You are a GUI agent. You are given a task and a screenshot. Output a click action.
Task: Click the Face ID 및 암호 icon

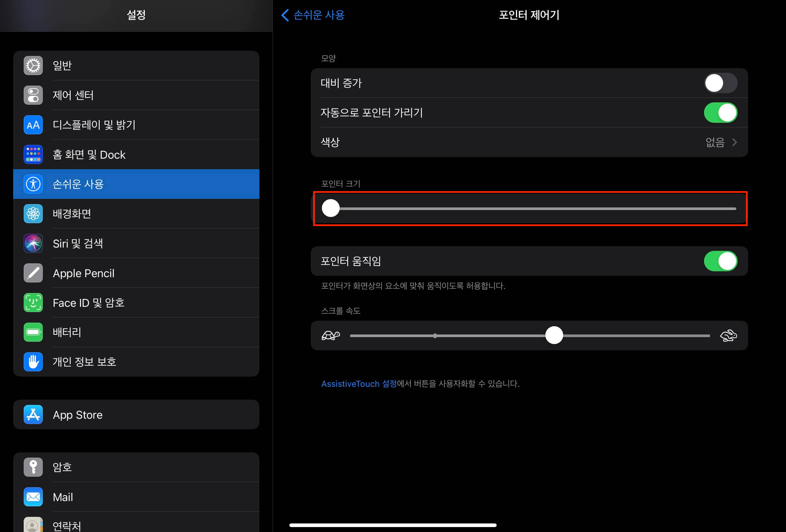point(33,302)
